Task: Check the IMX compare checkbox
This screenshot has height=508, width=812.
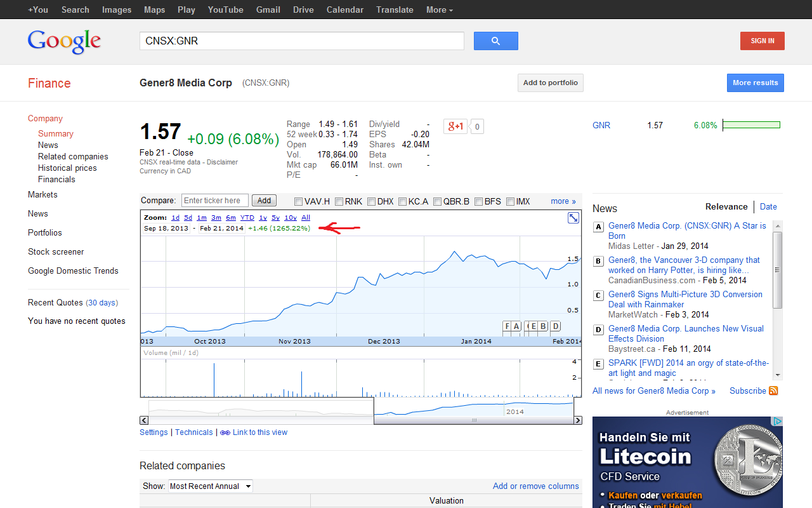Action: click(510, 202)
